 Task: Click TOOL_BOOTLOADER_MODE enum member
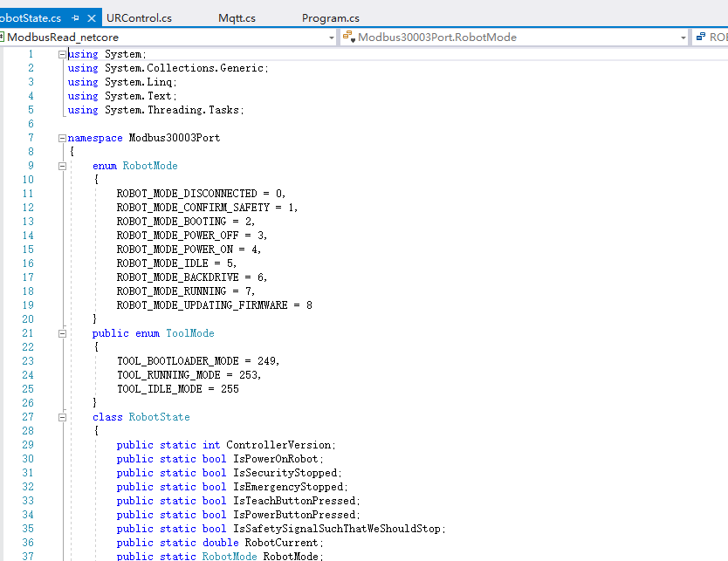[178, 361]
